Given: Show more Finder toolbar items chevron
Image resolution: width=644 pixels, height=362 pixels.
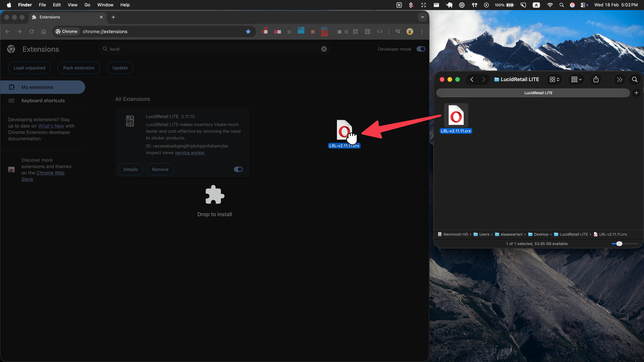Looking at the screenshot, I should (619, 79).
